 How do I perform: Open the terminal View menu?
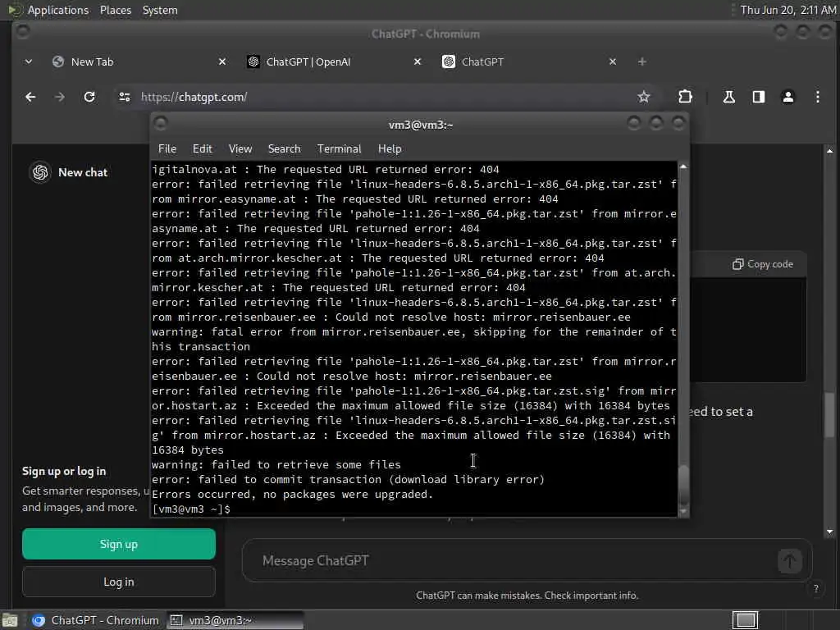[240, 149]
